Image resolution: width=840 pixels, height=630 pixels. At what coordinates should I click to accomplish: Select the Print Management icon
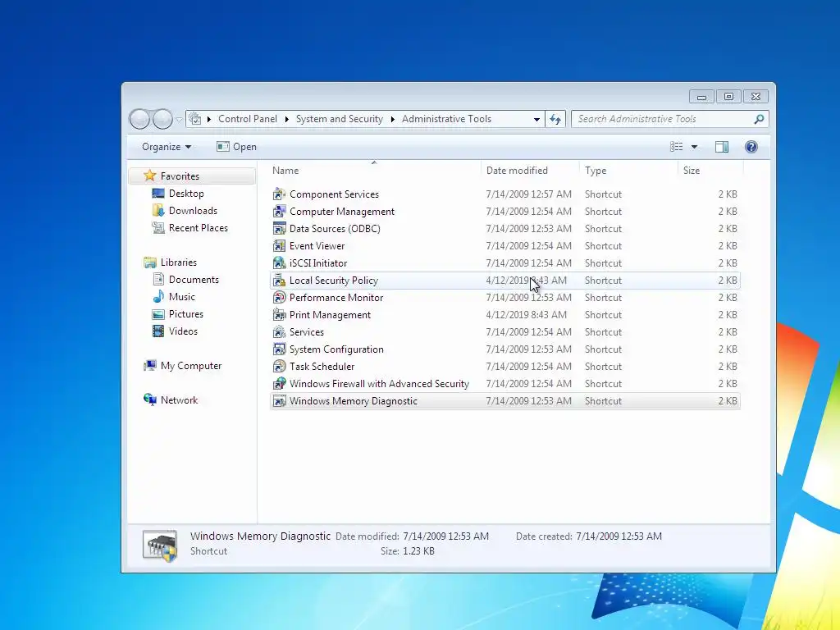[279, 314]
